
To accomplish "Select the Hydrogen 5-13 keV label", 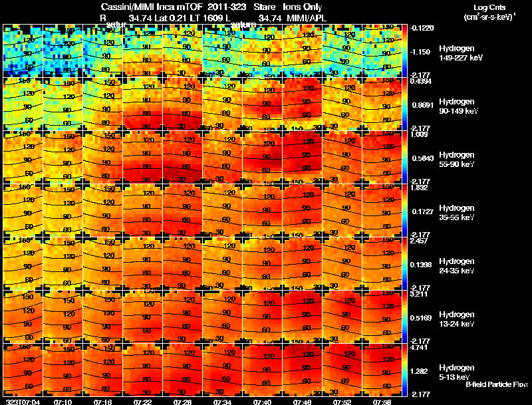I will pos(457,372).
